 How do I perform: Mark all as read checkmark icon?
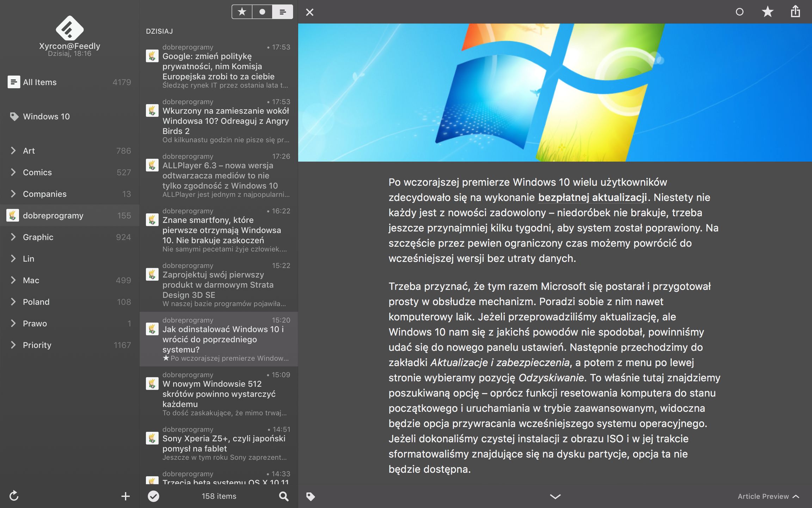point(153,496)
